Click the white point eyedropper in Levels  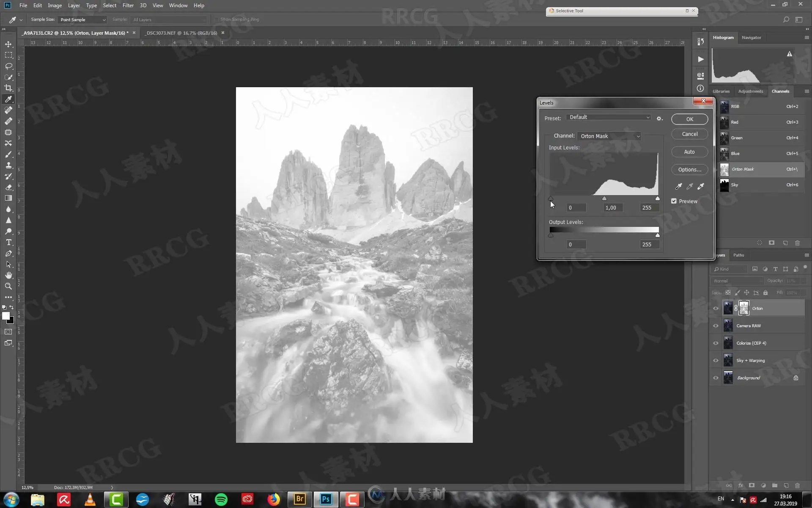pyautogui.click(x=701, y=186)
